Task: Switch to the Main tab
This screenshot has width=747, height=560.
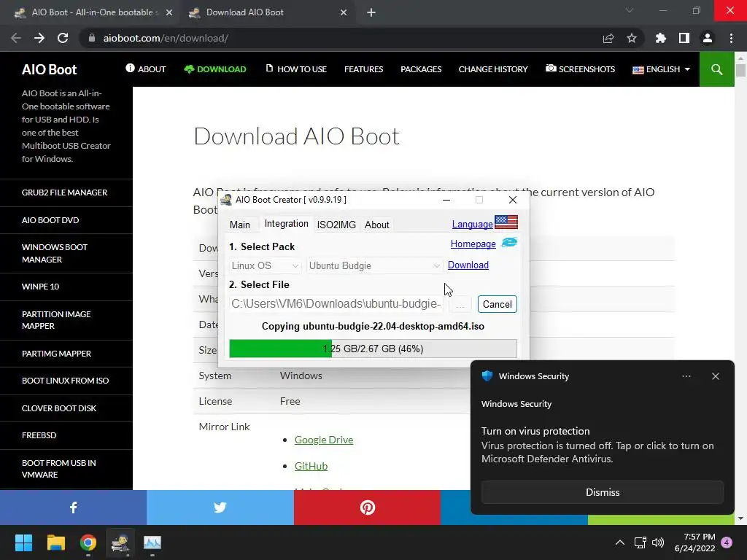Action: coord(239,225)
